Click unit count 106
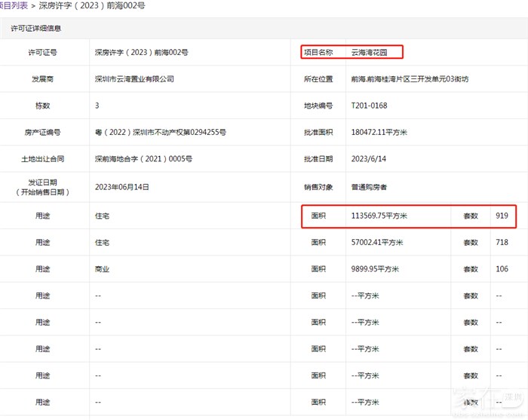Image resolution: width=528 pixels, height=420 pixels. (502, 269)
